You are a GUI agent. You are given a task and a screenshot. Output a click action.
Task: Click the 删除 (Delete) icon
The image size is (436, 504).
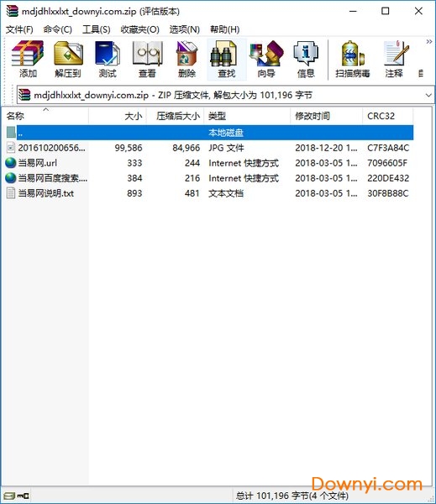click(186, 59)
